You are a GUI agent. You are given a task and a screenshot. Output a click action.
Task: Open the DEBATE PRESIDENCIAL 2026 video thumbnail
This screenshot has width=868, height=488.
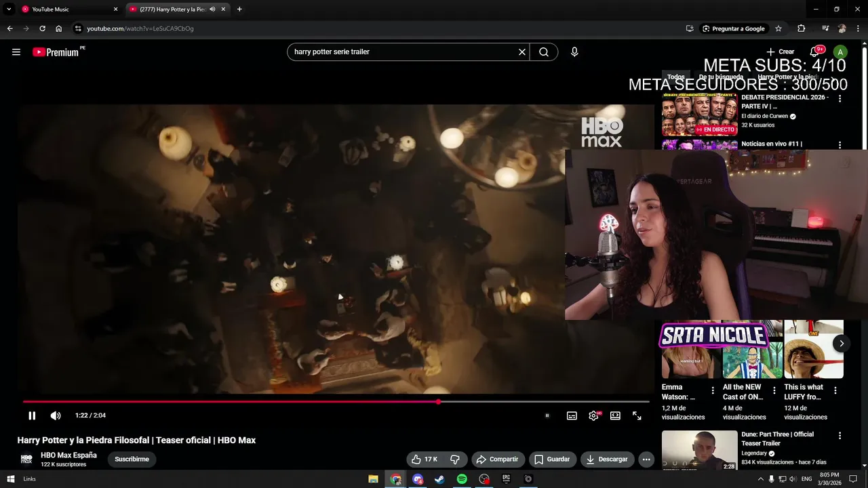[x=699, y=115]
